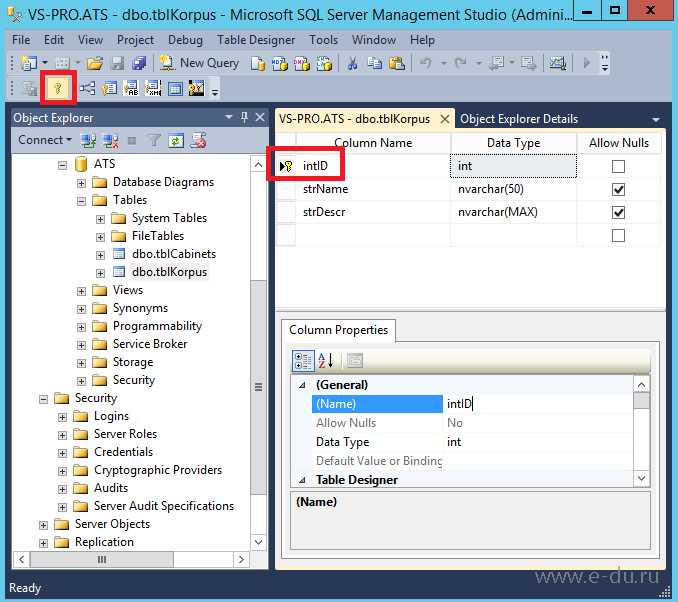Click the Set Primary Key toolbar icon
The height and width of the screenshot is (602, 678).
point(58,88)
